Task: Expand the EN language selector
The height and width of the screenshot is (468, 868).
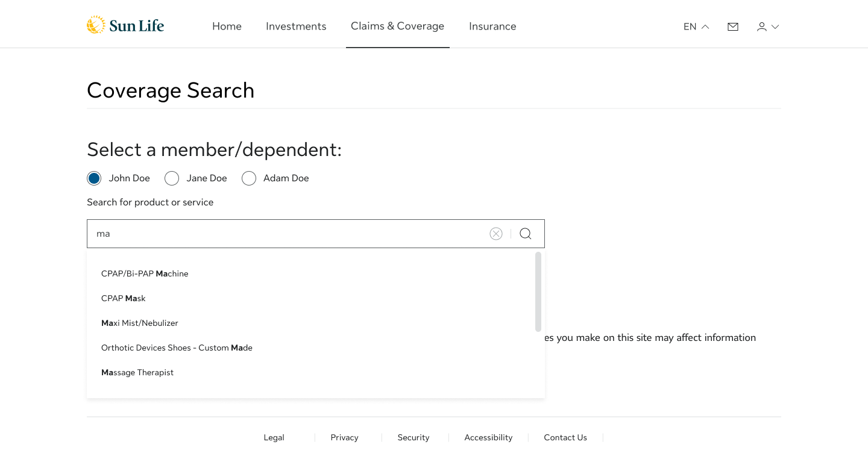Action: pyautogui.click(x=696, y=27)
